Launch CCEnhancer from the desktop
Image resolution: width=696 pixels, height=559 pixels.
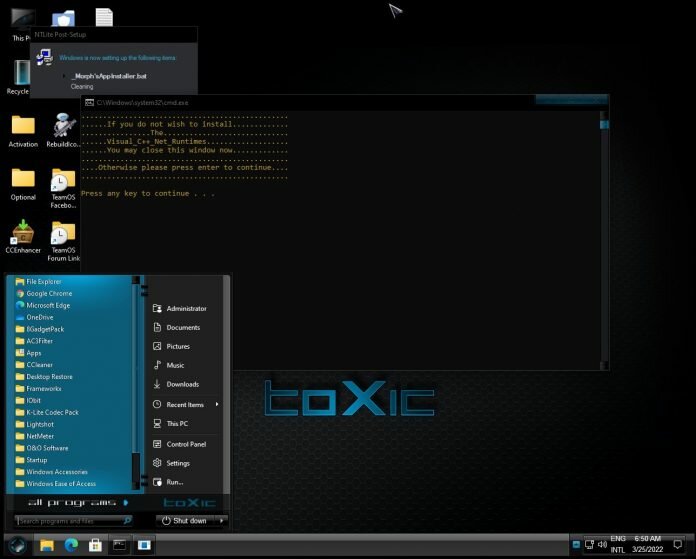pos(23,238)
